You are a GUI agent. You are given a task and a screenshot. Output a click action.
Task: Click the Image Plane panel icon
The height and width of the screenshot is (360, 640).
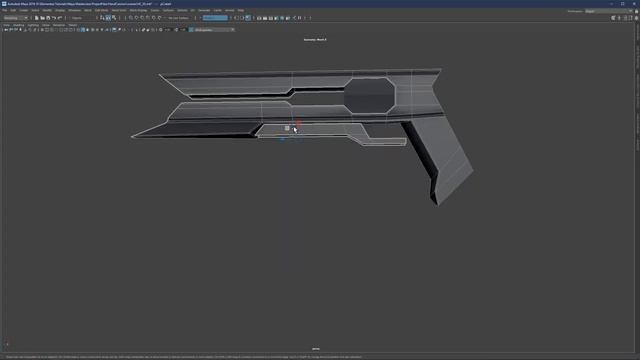(25, 30)
